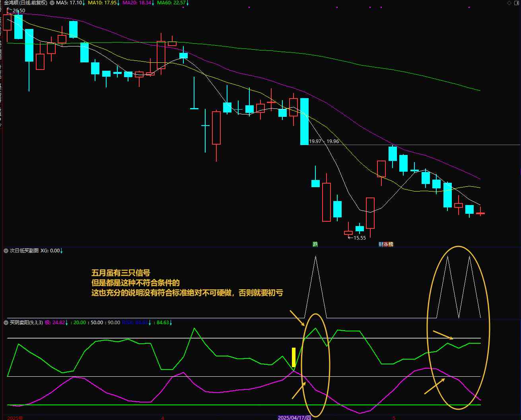Click the 涨 marker under the chart

click(x=386, y=244)
